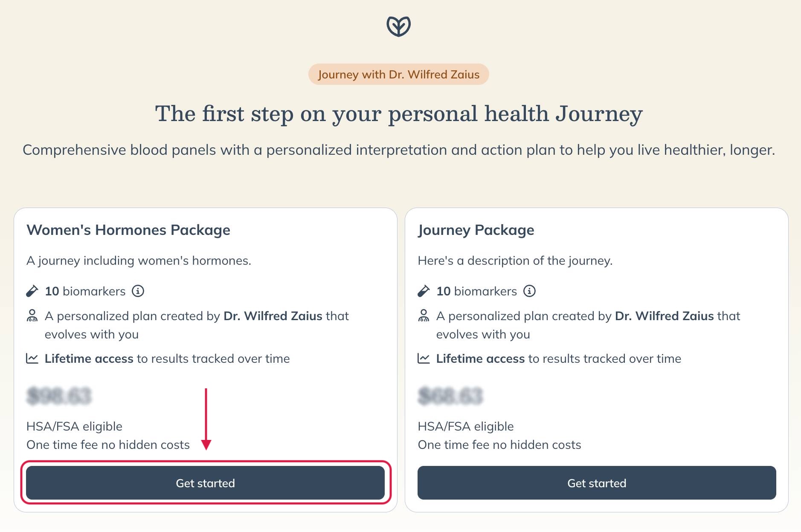Select the Women's Hormones Package heading

[x=128, y=230]
